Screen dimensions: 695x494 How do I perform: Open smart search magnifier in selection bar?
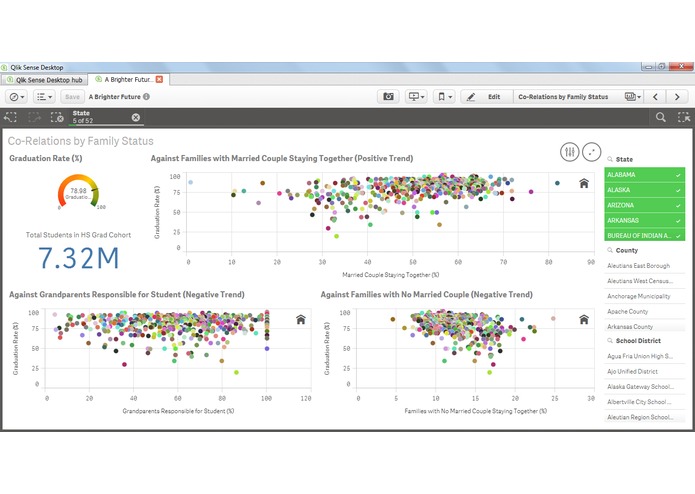point(660,117)
